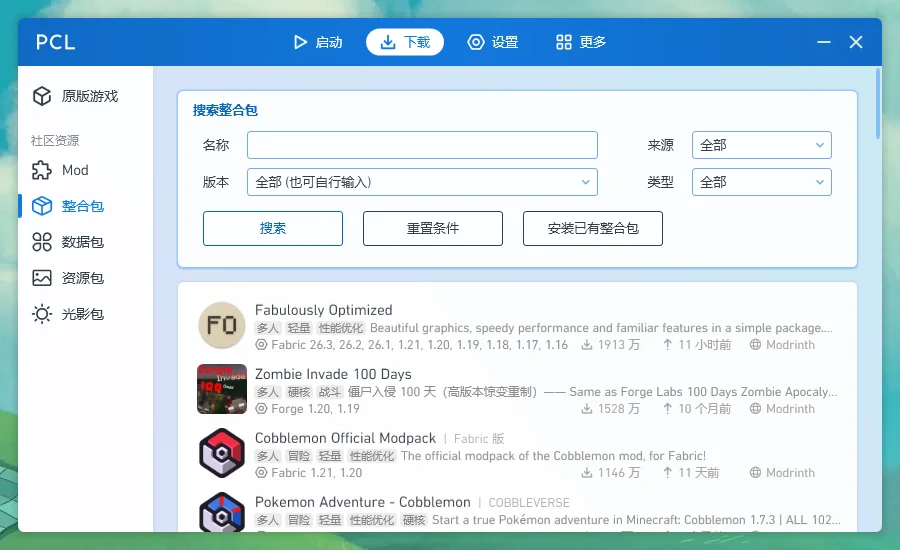The width and height of the screenshot is (900, 550).
Task: Open the 更多 more tab
Action: click(x=581, y=42)
